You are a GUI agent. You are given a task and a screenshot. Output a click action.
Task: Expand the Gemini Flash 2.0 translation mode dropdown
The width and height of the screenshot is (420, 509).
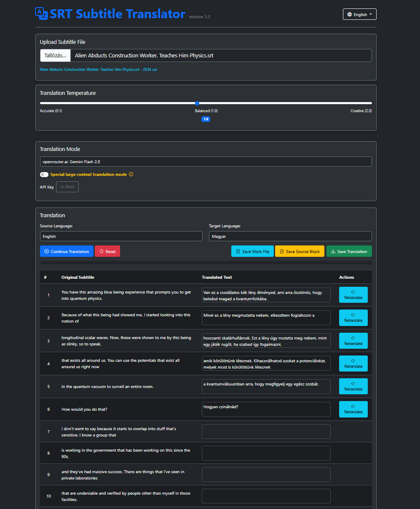[x=206, y=162]
